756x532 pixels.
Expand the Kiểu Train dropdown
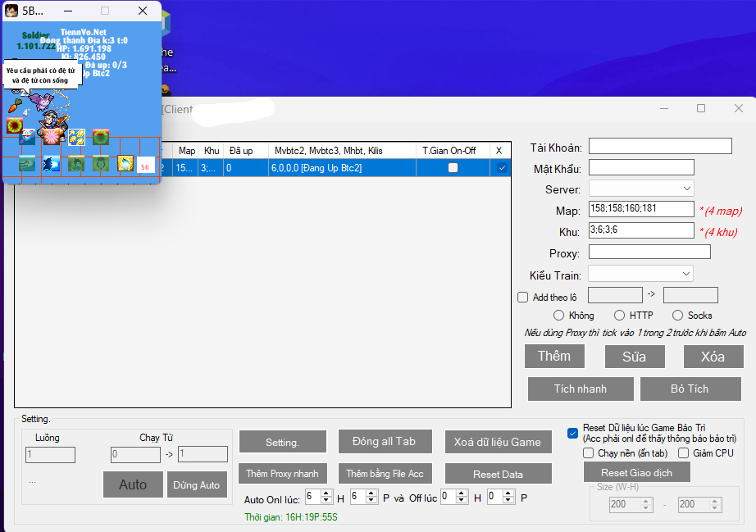[x=641, y=274]
